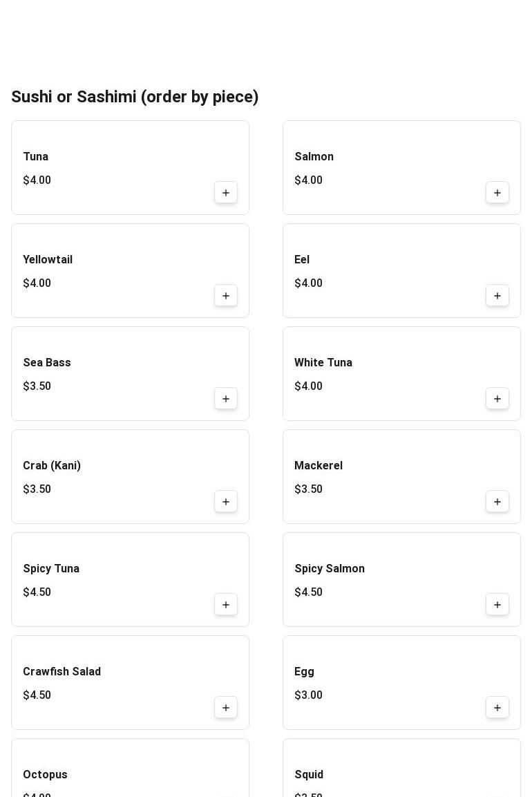The image size is (532, 797).
Task: Add Tuna to the order
Action: click(x=226, y=193)
